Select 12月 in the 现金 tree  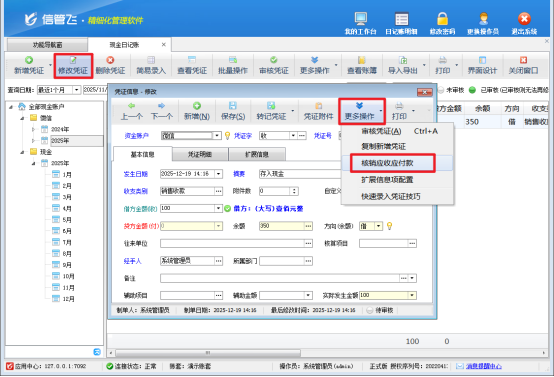(68, 299)
